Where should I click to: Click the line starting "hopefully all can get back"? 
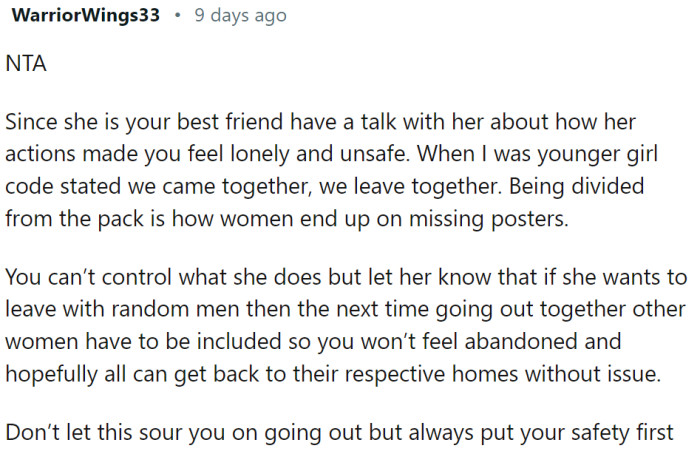click(333, 374)
